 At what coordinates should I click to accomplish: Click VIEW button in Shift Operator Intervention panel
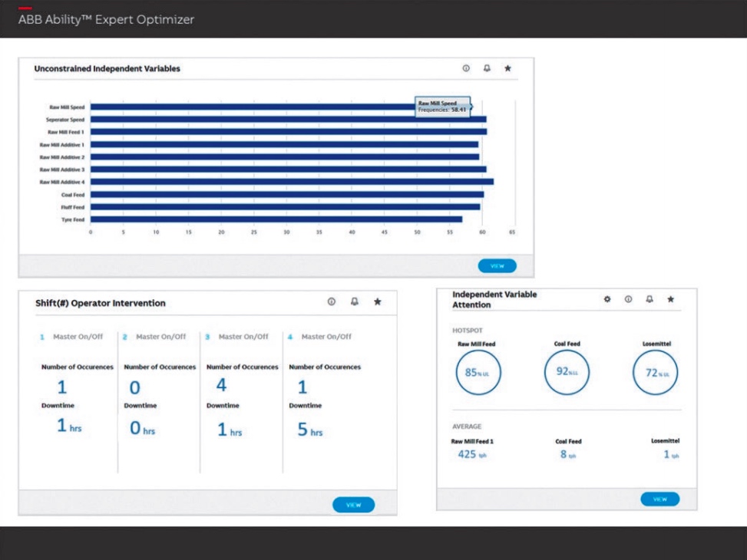pyautogui.click(x=353, y=505)
